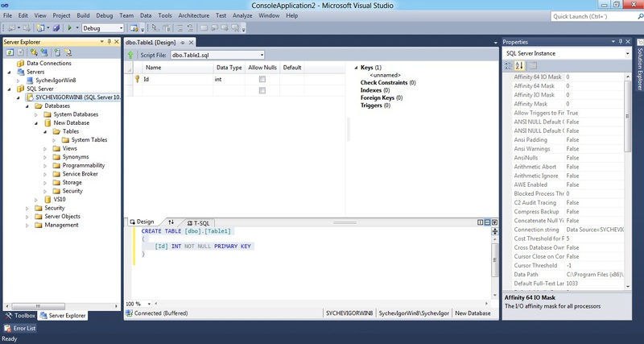Toggle Allow Nulls checkbox in the empty row
Viewport: 644px width, 344px height.
click(x=262, y=90)
